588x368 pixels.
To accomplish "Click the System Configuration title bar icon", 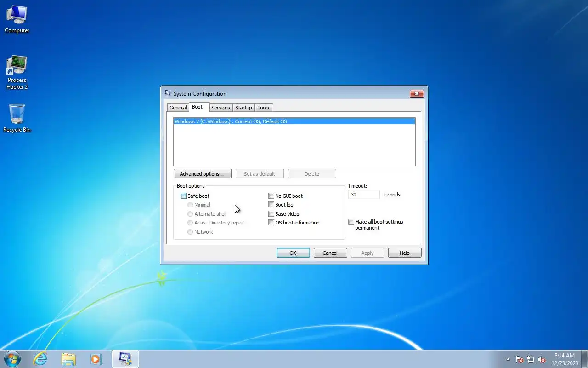I will click(168, 93).
